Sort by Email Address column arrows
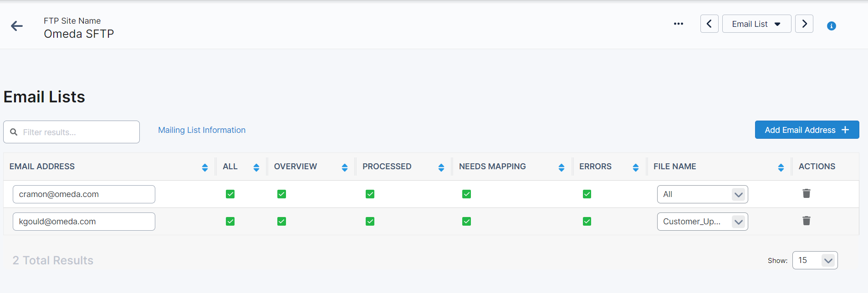The image size is (868, 293). [x=205, y=167]
